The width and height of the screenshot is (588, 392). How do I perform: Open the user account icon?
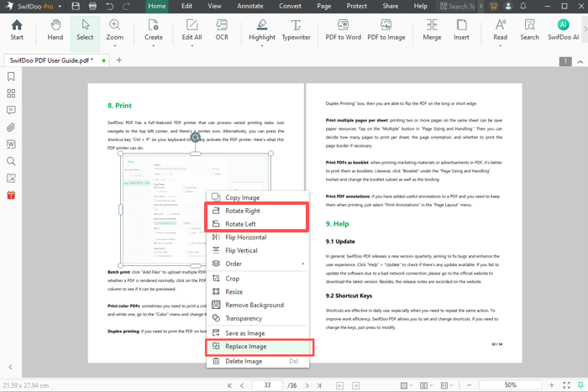507,6
